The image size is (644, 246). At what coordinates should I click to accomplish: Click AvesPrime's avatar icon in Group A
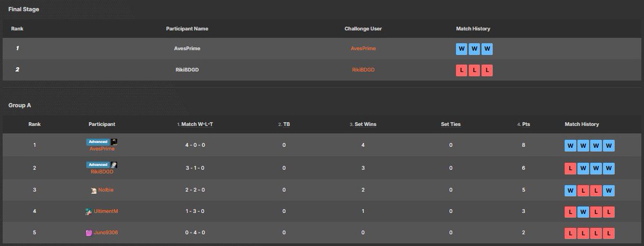point(114,142)
